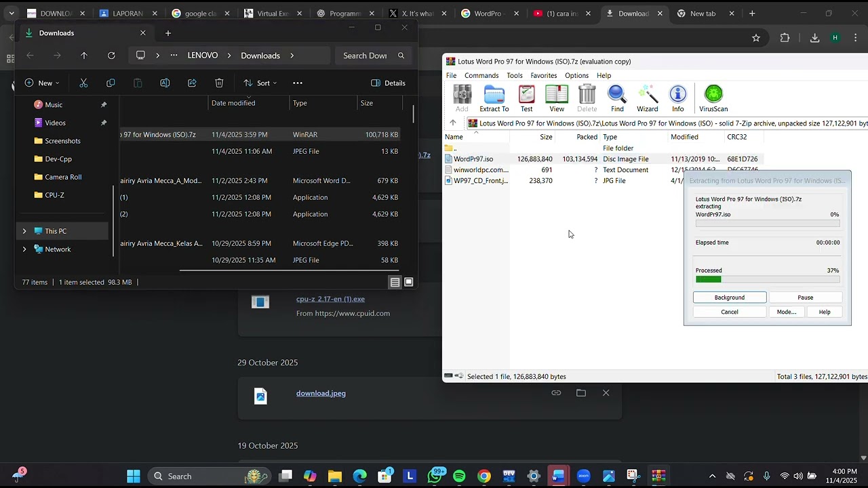This screenshot has width=868, height=488.
Task: Launch the Wizard tool in WinRAR
Action: tap(648, 99)
